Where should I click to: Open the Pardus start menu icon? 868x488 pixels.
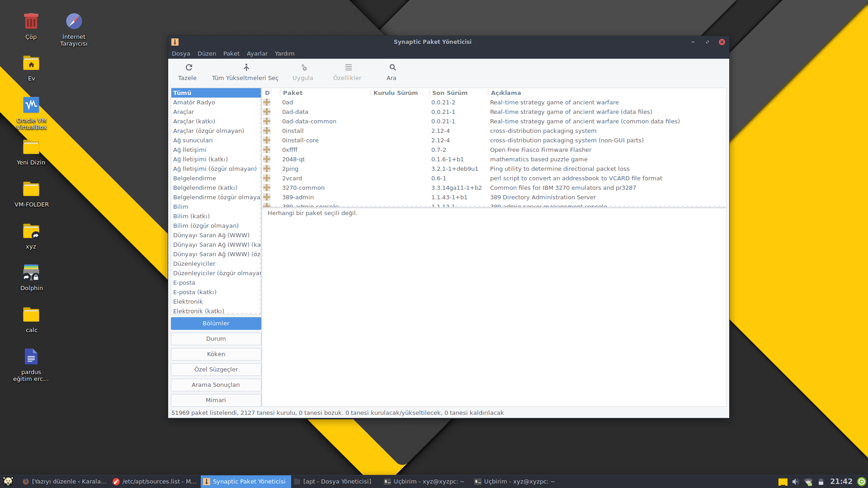8,481
